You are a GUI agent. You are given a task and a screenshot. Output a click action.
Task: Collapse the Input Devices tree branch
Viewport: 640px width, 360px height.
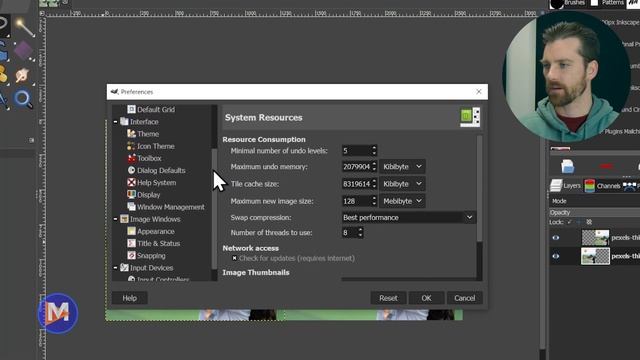click(116, 268)
